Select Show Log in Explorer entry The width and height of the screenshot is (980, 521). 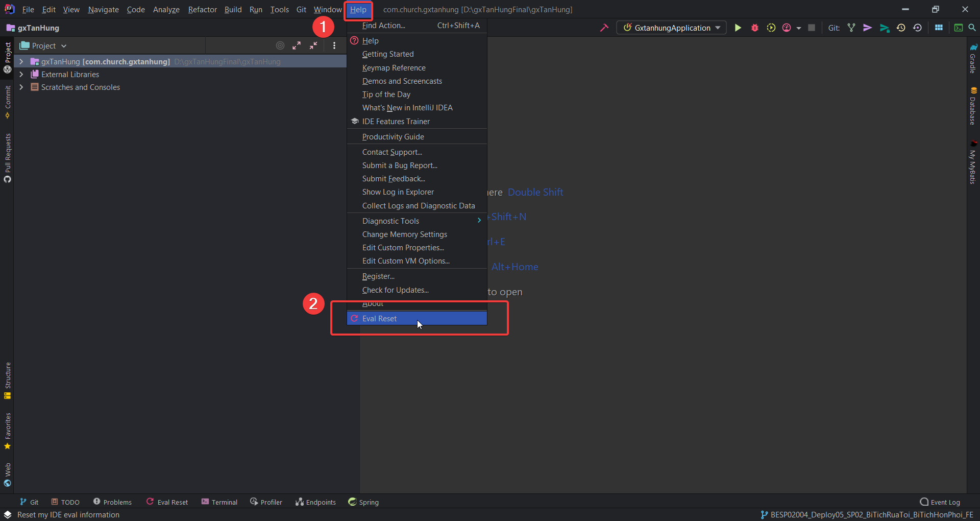[417, 192]
